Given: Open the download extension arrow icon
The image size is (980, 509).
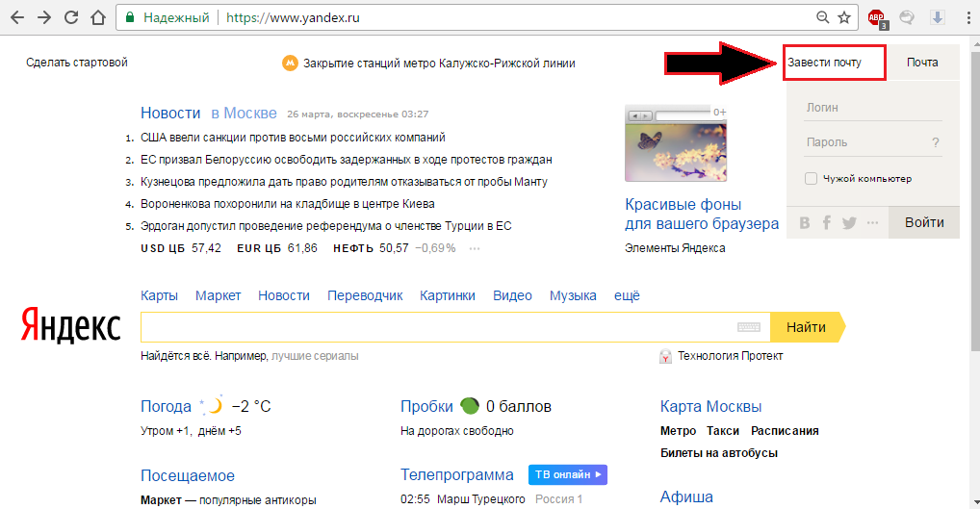Looking at the screenshot, I should pyautogui.click(x=938, y=17).
